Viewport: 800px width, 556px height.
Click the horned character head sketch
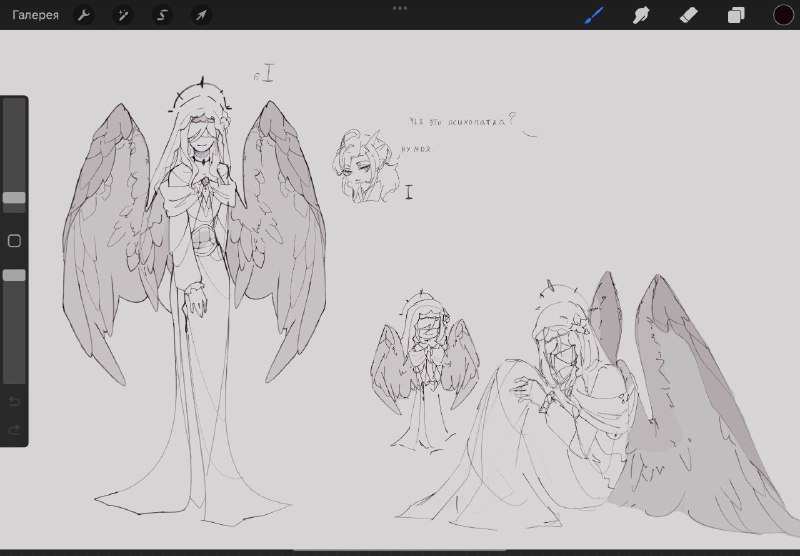click(366, 166)
